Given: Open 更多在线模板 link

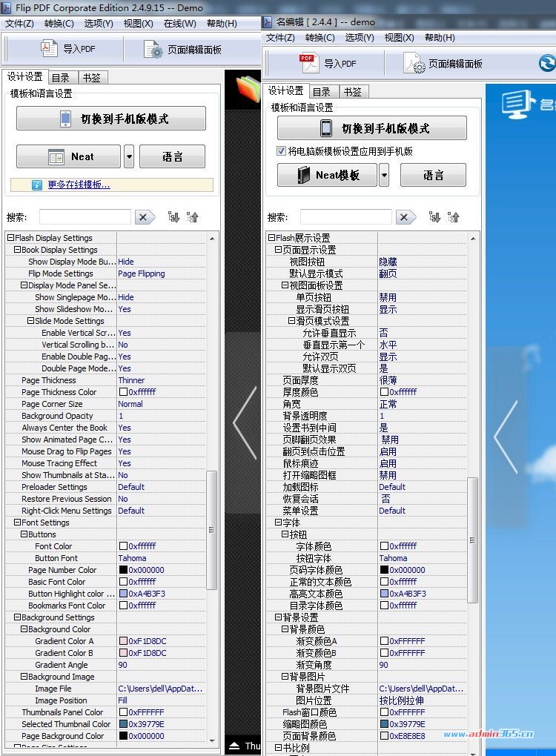Looking at the screenshot, I should click(x=79, y=185).
